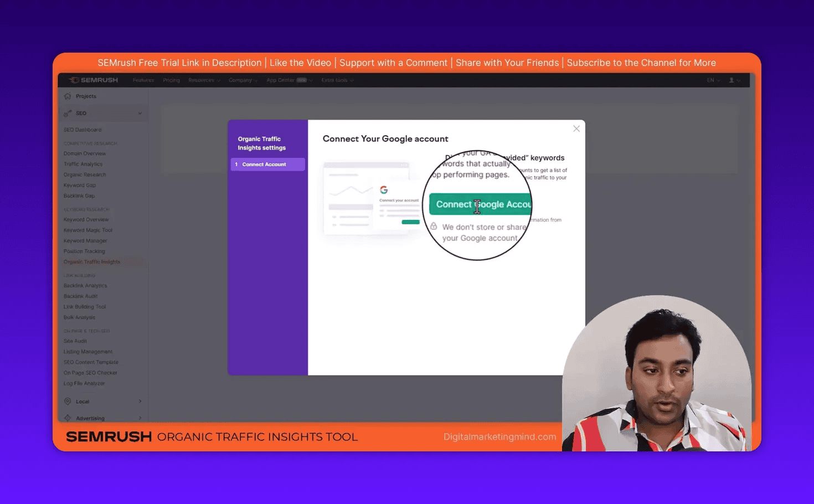
Task: Open the Extra tools dropdown
Action: 337,80
